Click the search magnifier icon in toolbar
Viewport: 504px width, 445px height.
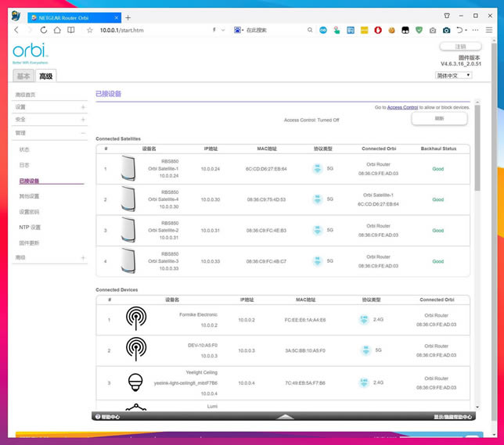(310, 30)
